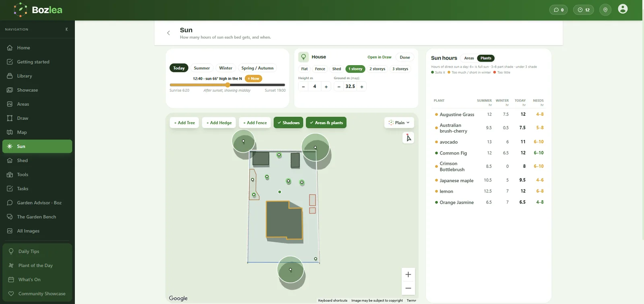This screenshot has height=304, width=644.
Task: Click the House tree icon
Action: (x=303, y=57)
